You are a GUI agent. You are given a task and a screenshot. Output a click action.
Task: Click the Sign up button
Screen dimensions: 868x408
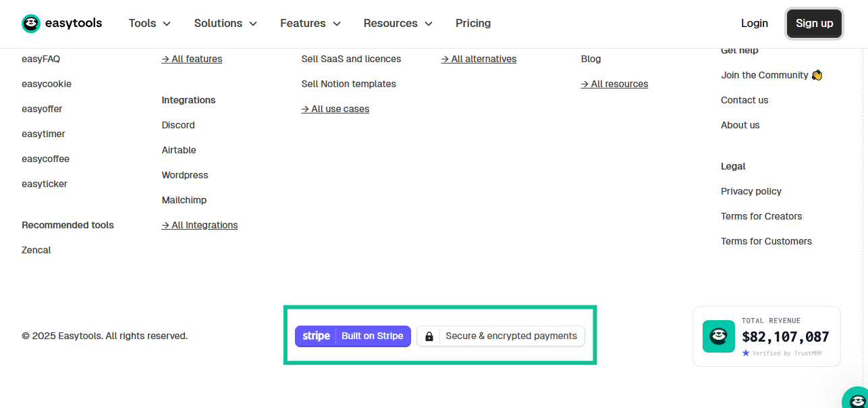(x=814, y=23)
